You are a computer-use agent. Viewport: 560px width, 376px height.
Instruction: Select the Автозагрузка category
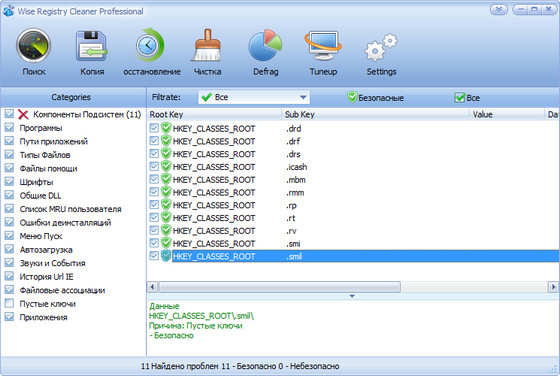46,250
